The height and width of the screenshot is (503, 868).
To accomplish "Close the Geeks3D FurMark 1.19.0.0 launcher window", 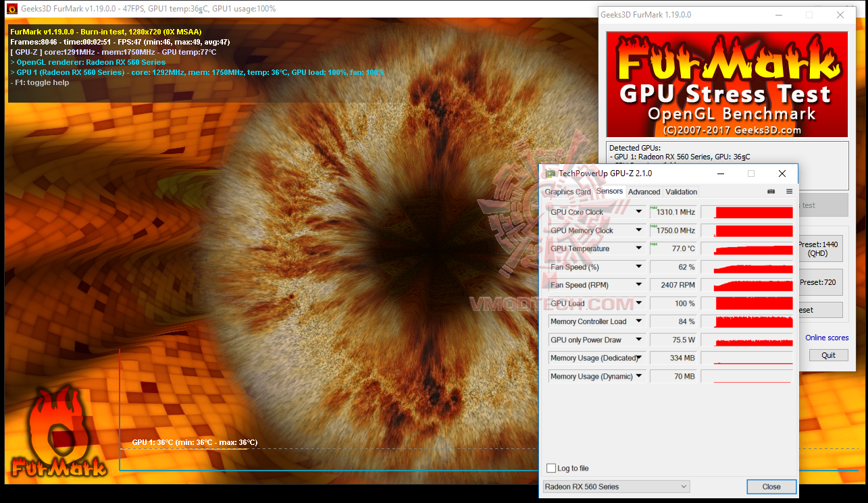I will point(840,15).
